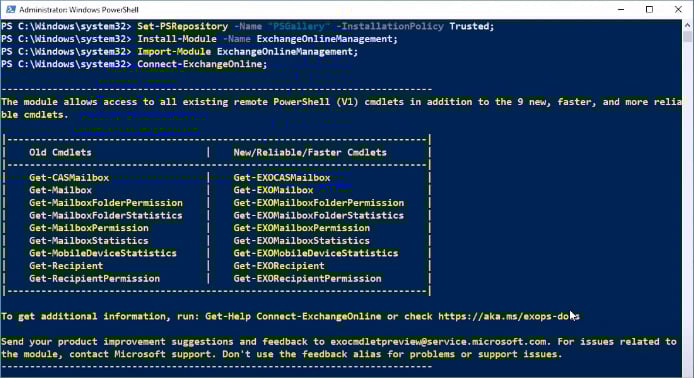
Task: Click 'Get-MailboxFolderStatistics' old cmdlet
Action: coord(106,216)
